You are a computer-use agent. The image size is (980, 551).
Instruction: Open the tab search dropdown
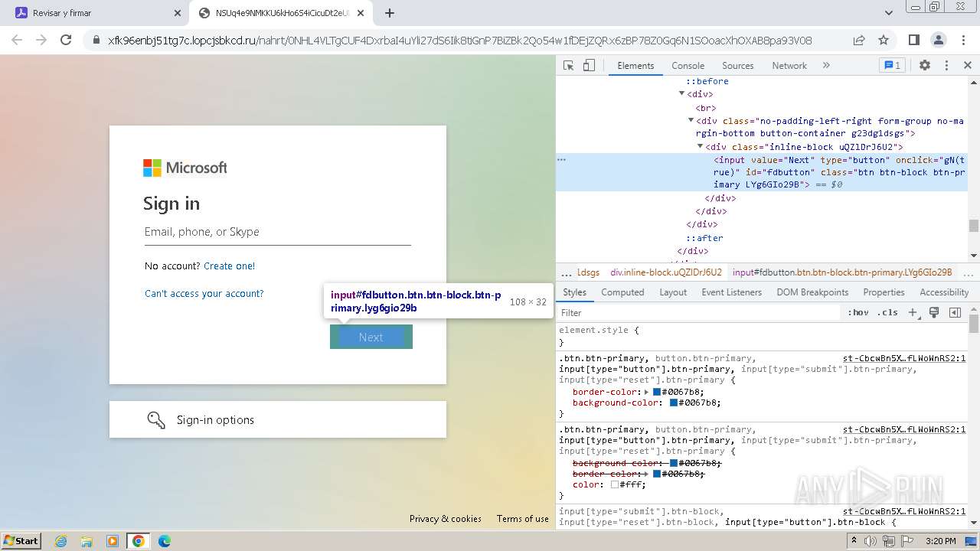[x=889, y=13]
